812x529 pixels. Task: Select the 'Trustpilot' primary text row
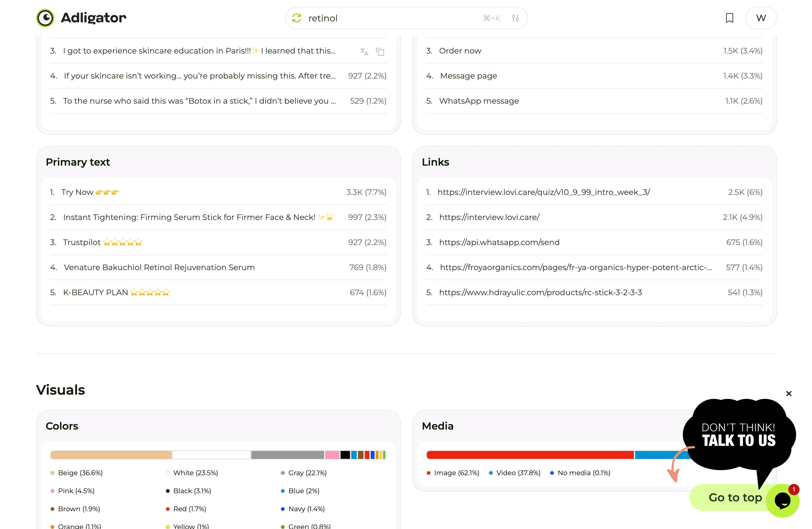(x=218, y=242)
